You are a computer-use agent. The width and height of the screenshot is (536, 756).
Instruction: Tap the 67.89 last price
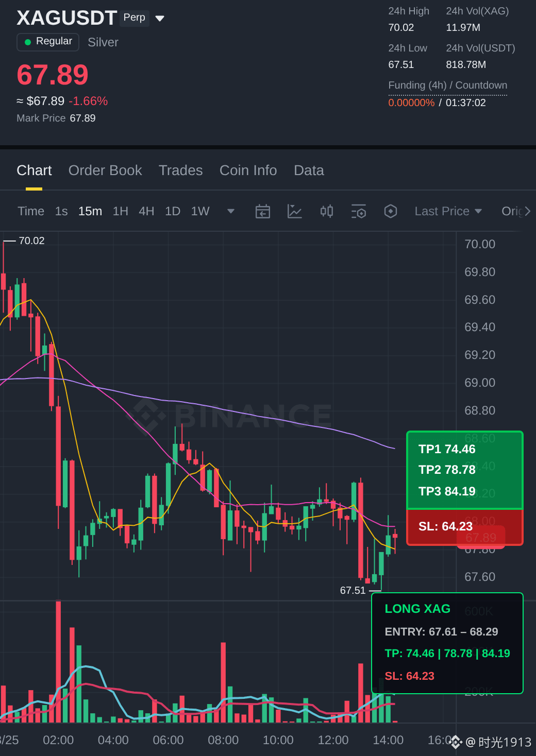click(53, 75)
